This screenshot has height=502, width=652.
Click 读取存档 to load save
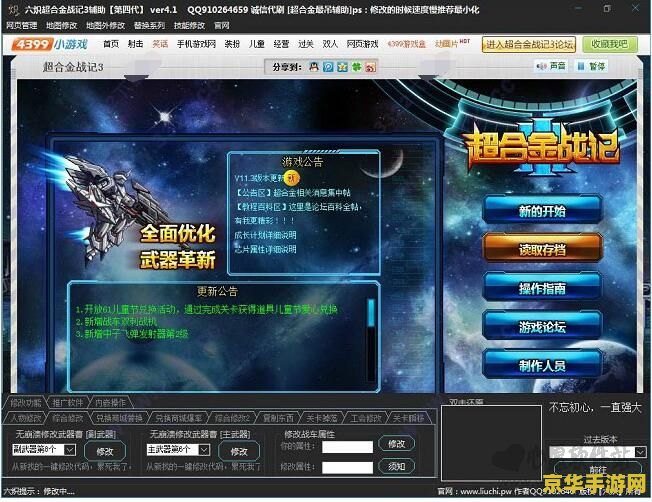(x=542, y=250)
